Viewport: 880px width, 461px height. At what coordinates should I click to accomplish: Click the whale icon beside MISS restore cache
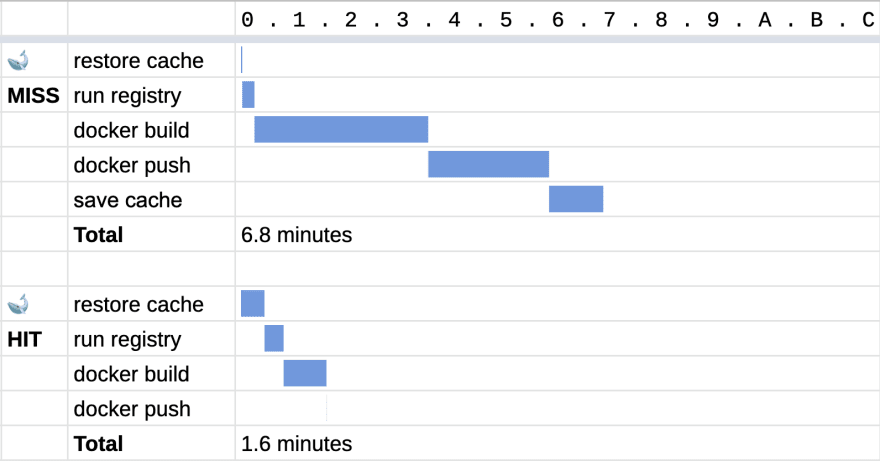pos(19,61)
